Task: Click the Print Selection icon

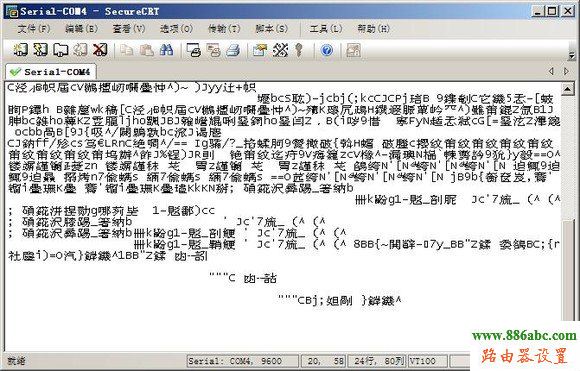Action: click(213, 50)
